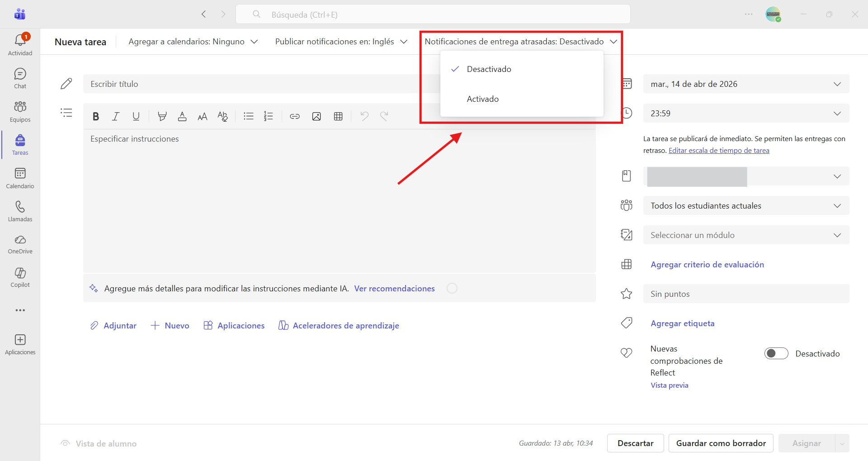
Task: Navigate forward with the right arrow
Action: [223, 14]
